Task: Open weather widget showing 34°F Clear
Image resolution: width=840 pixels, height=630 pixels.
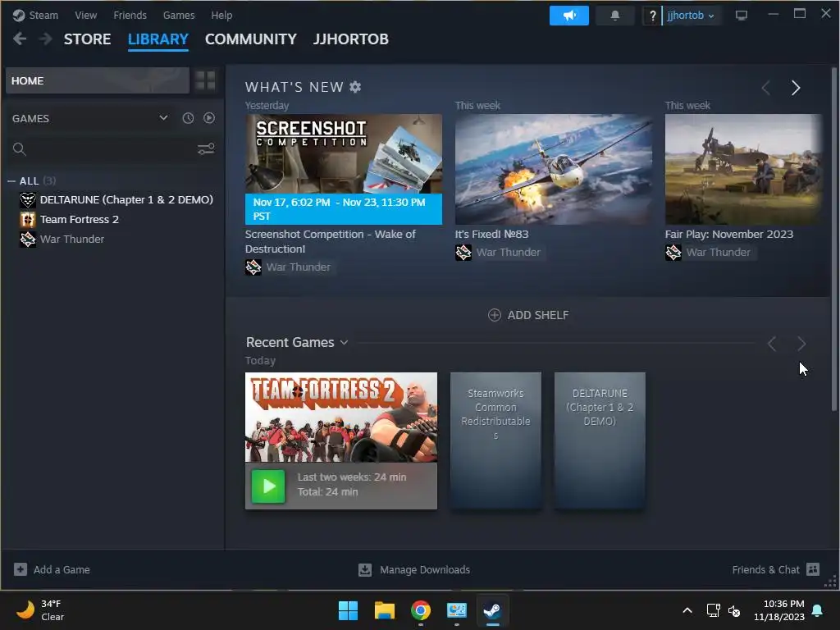Action: pos(40,610)
